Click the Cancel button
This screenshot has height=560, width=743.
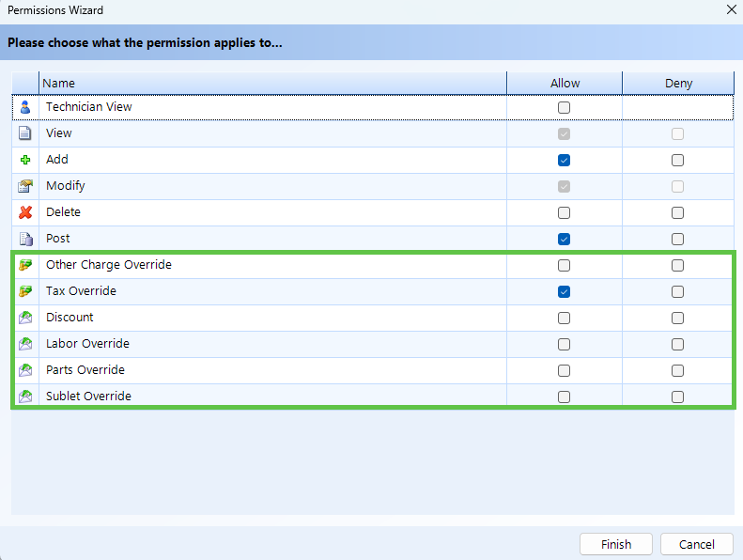pyautogui.click(x=697, y=544)
